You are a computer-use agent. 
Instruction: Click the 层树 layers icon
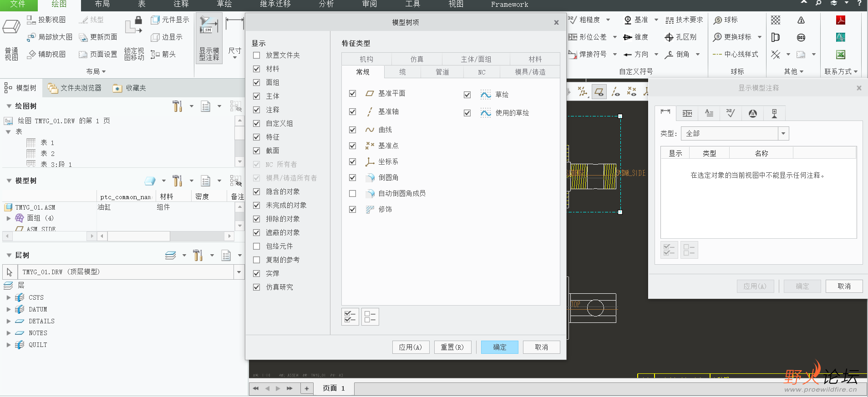pos(170,256)
